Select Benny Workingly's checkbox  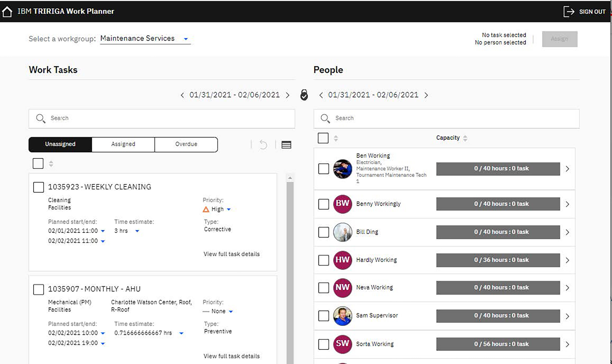point(323,204)
